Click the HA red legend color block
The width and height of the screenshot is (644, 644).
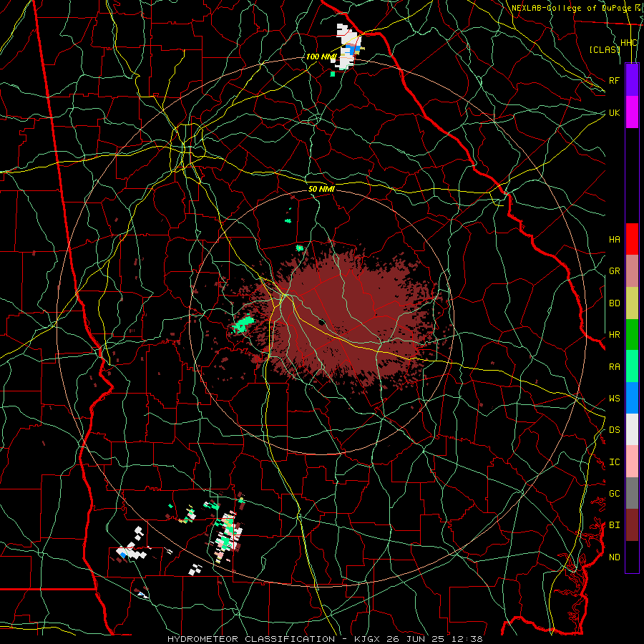[632, 239]
